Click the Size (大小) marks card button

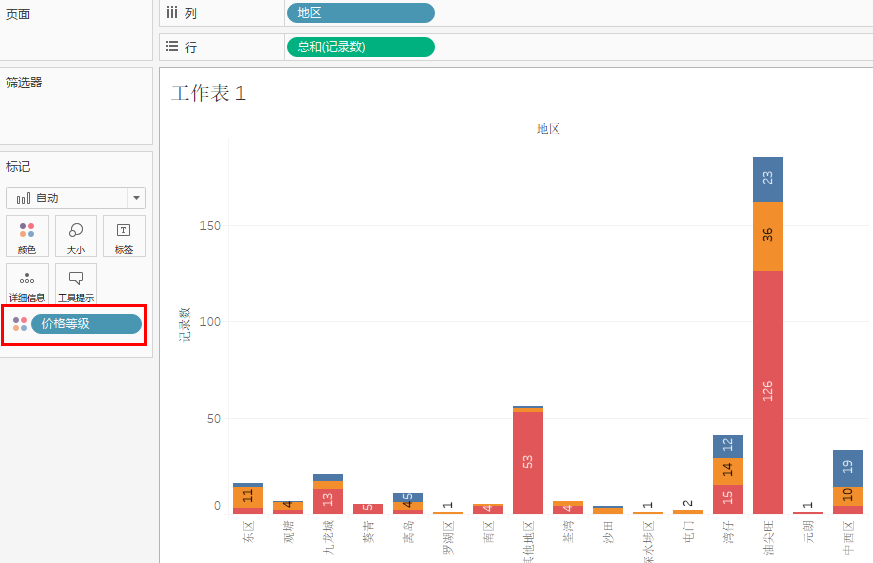click(x=76, y=236)
